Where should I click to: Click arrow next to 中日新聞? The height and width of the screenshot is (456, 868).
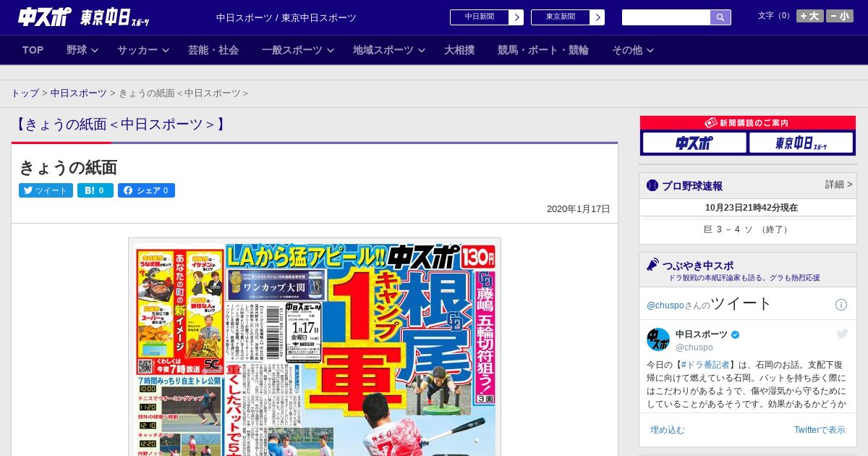pos(516,17)
